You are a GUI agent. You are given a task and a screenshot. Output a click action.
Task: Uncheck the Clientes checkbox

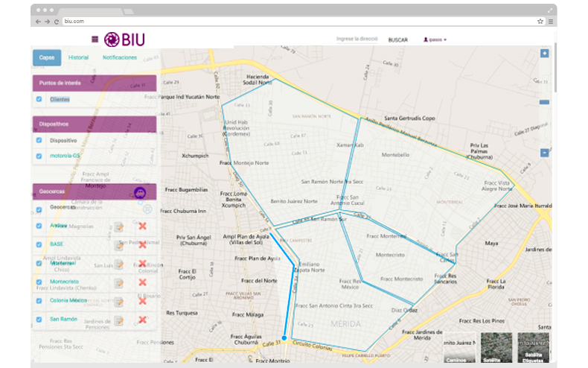[39, 99]
